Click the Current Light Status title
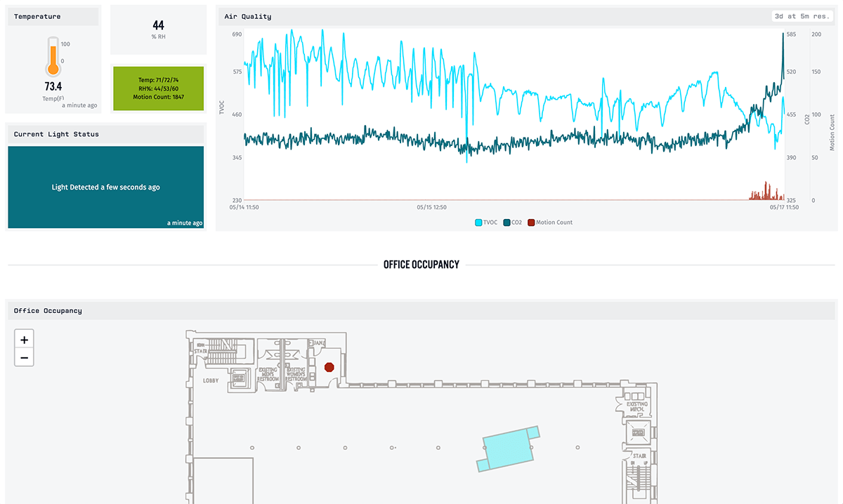 pyautogui.click(x=56, y=134)
